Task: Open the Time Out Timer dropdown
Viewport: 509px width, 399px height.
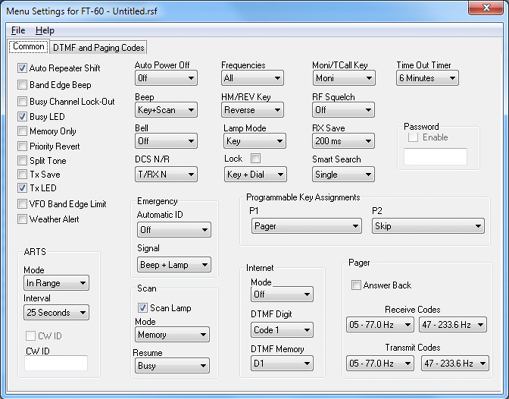Action: coord(427,78)
